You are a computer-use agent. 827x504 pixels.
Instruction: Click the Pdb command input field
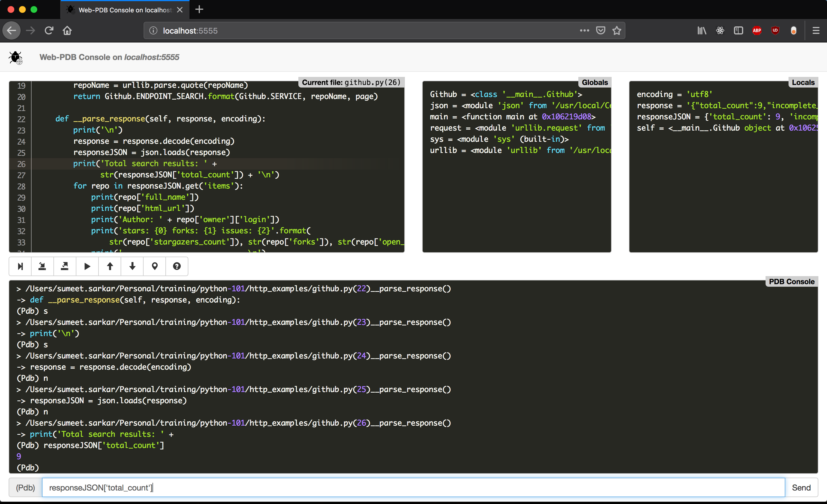[x=413, y=488]
